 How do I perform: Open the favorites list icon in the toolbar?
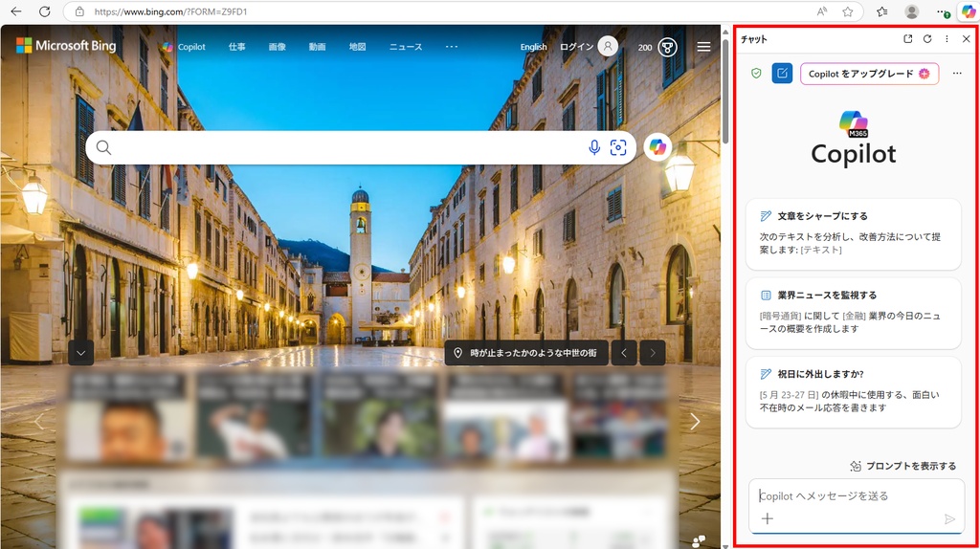pyautogui.click(x=881, y=11)
